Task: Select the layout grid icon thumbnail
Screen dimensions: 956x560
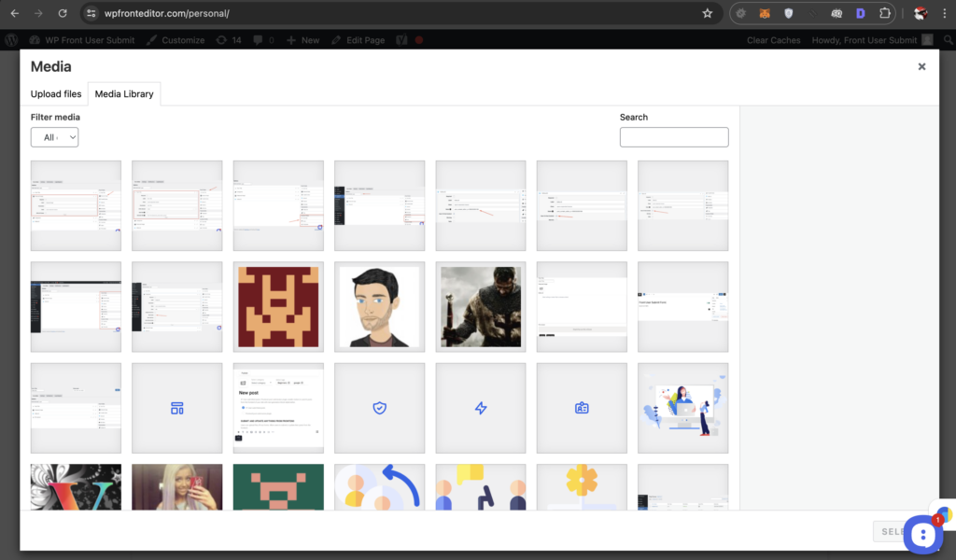Action: pos(176,408)
